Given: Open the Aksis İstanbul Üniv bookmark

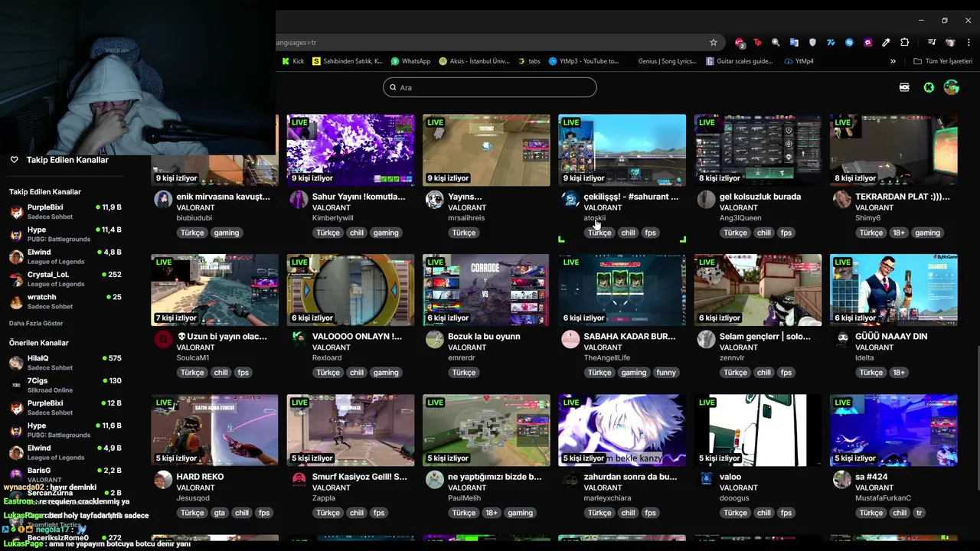Looking at the screenshot, I should pyautogui.click(x=474, y=61).
